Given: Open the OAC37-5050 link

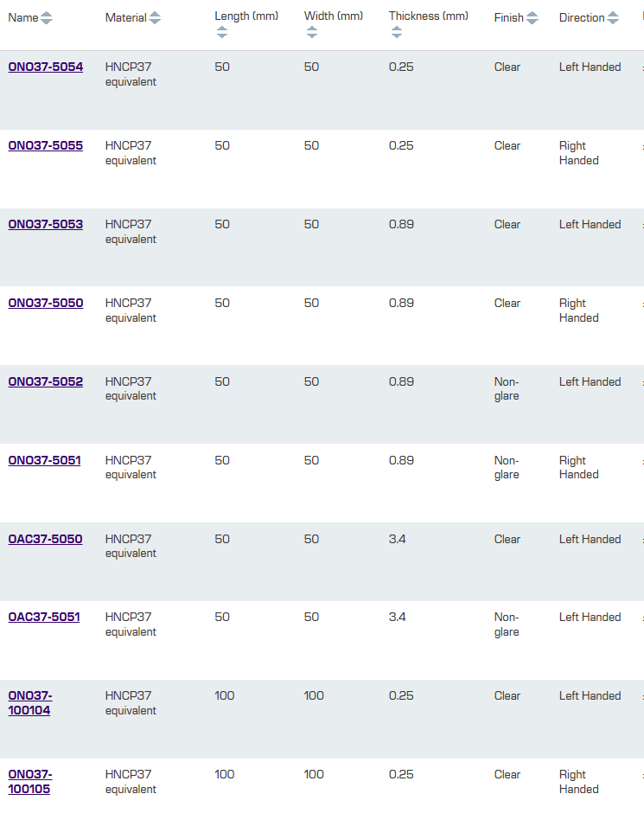Looking at the screenshot, I should [46, 540].
